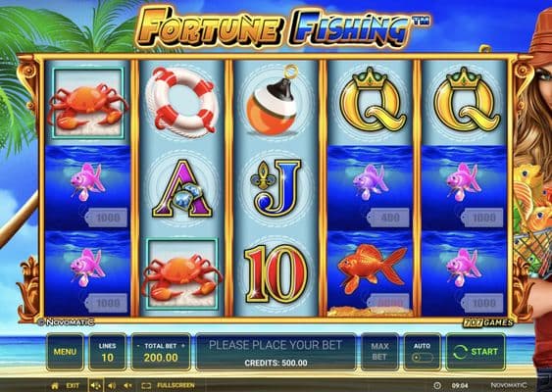This screenshot has width=552, height=392.
Task: Click the crab symbol on reel one
Action: (87, 103)
